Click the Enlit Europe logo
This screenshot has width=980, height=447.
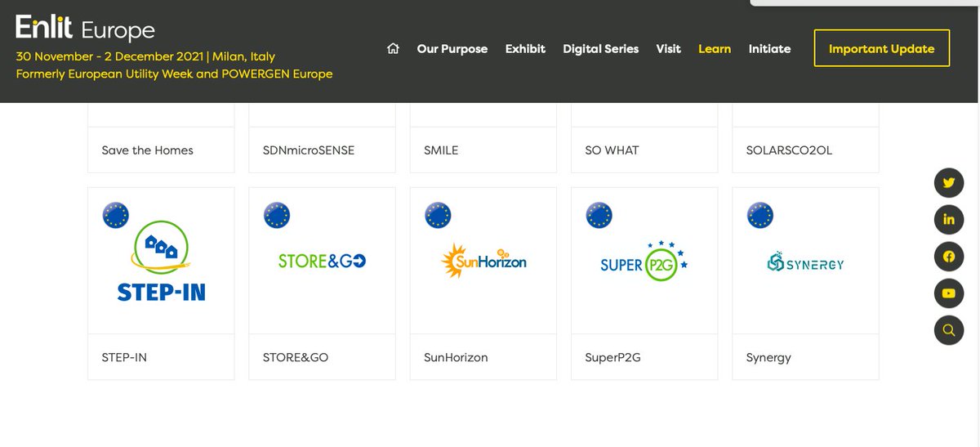coord(85,29)
